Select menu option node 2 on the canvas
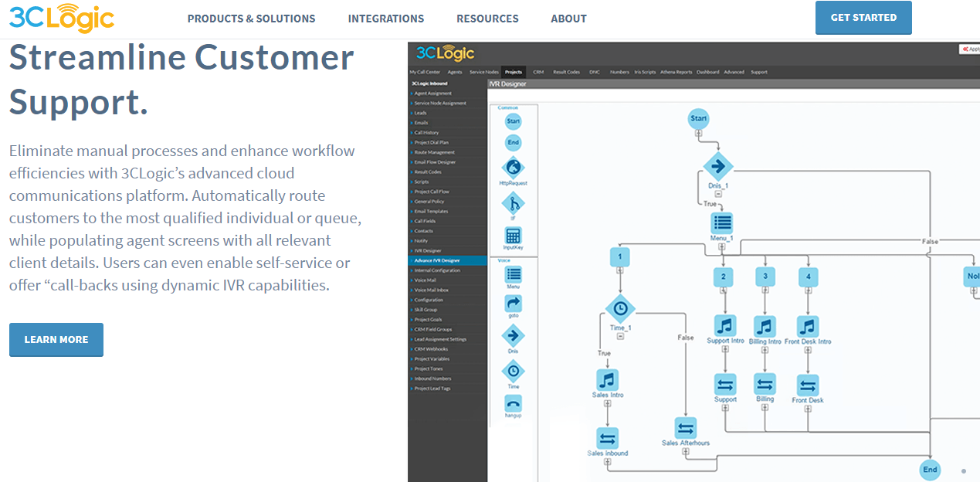 tap(723, 276)
